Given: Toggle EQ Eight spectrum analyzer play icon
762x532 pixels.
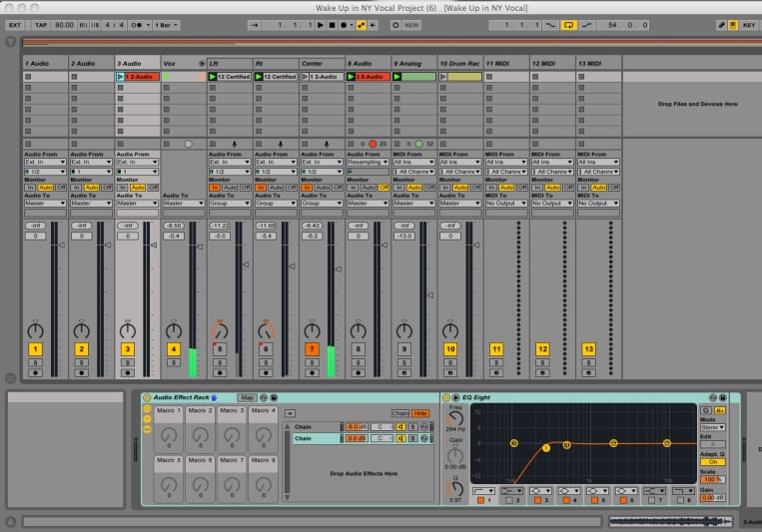Looking at the screenshot, I should tap(455, 397).
